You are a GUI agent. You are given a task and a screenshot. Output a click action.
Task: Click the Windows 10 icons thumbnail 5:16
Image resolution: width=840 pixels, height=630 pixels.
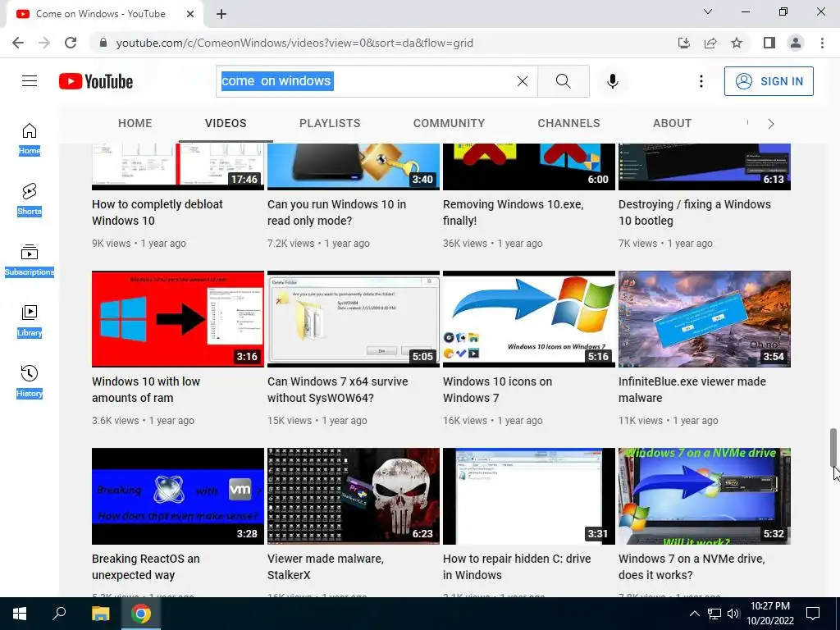point(529,319)
